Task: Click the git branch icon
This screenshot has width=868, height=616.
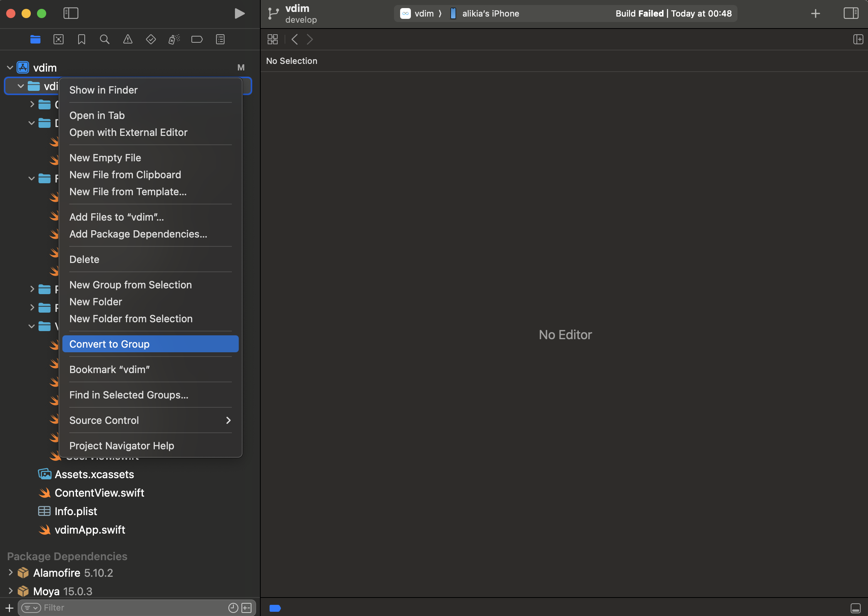Action: tap(273, 13)
